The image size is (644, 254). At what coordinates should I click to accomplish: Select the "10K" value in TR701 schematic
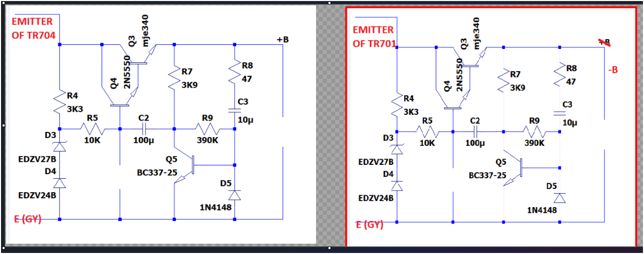coord(427,143)
